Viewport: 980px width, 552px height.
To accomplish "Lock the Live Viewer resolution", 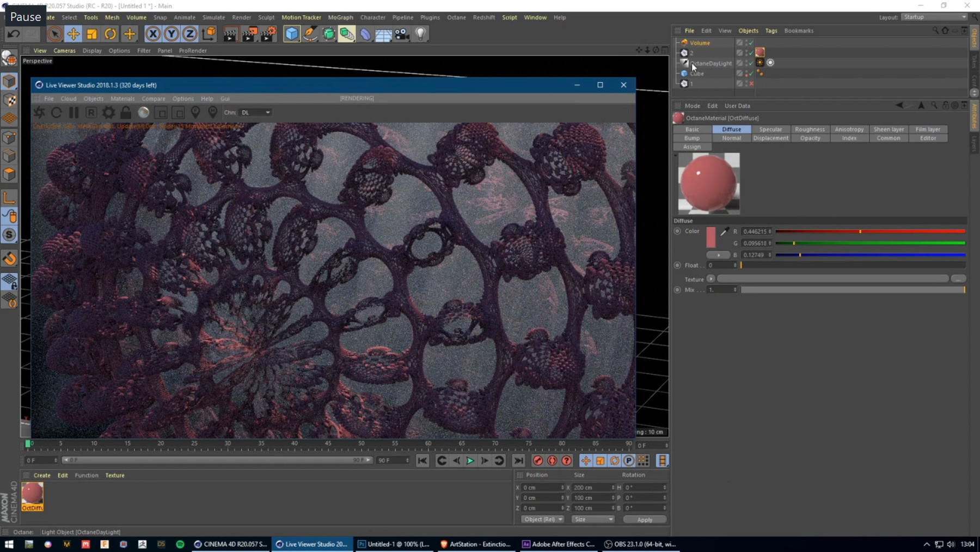I will click(126, 112).
